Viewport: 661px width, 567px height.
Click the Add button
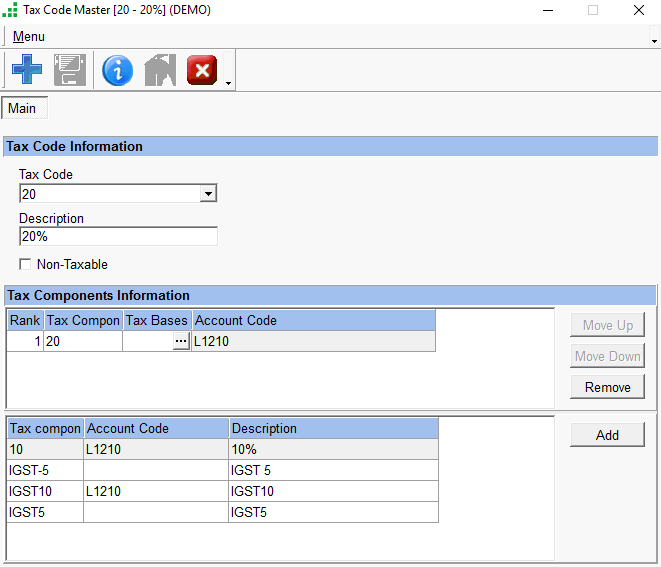pyautogui.click(x=607, y=435)
